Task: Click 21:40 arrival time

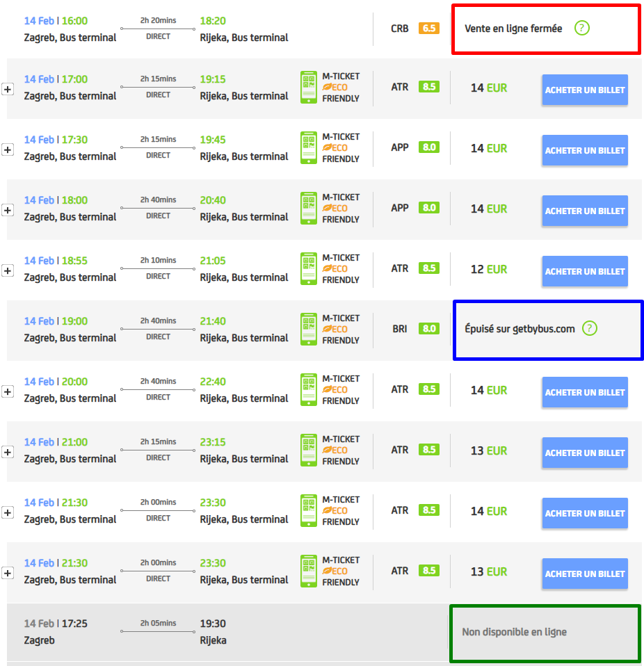Action: (x=213, y=321)
